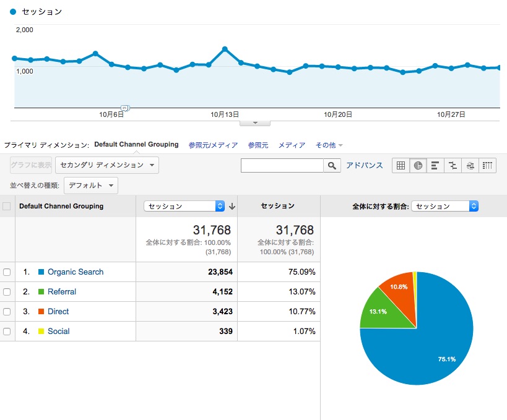The image size is (507, 420).
Task: Open the デフォルト sort type dropdown
Action: (91, 186)
